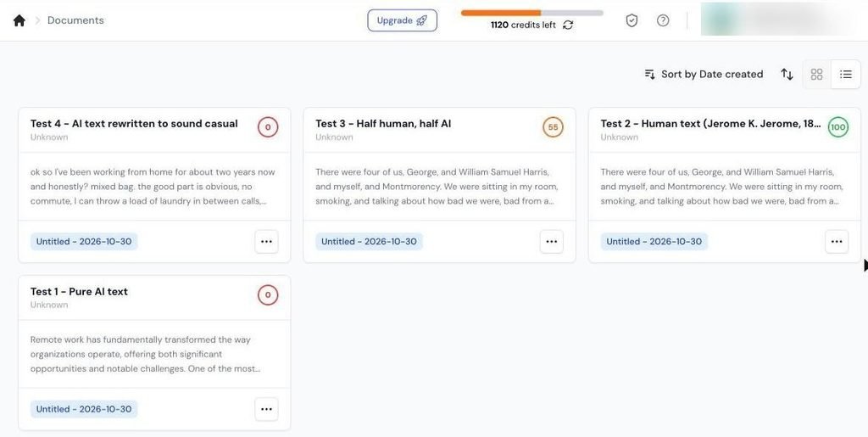
Task: Click the 1120 credits left text
Action: 523,25
